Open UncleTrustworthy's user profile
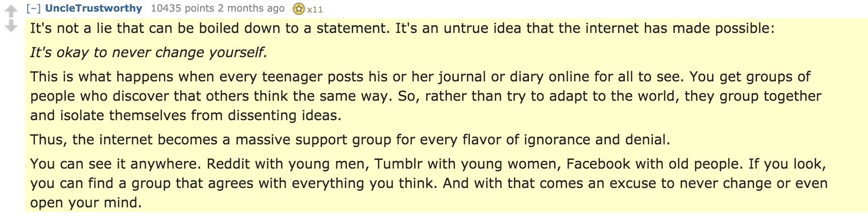 93,8
